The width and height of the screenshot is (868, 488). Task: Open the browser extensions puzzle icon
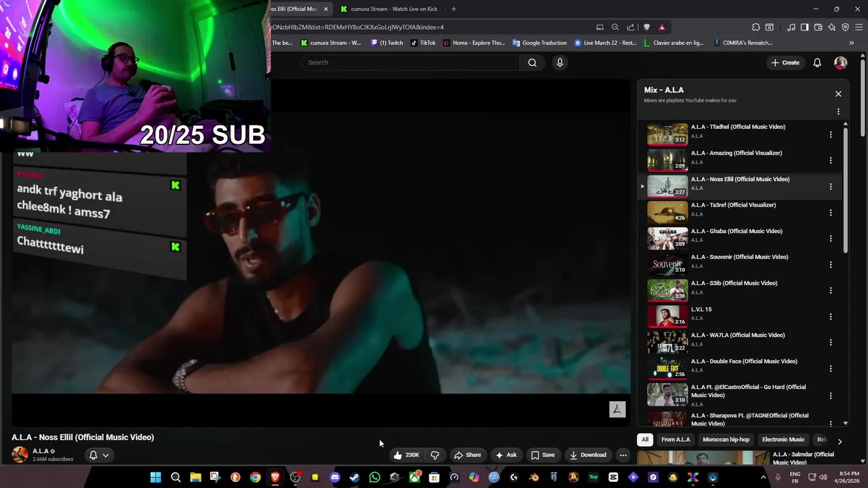point(756,27)
